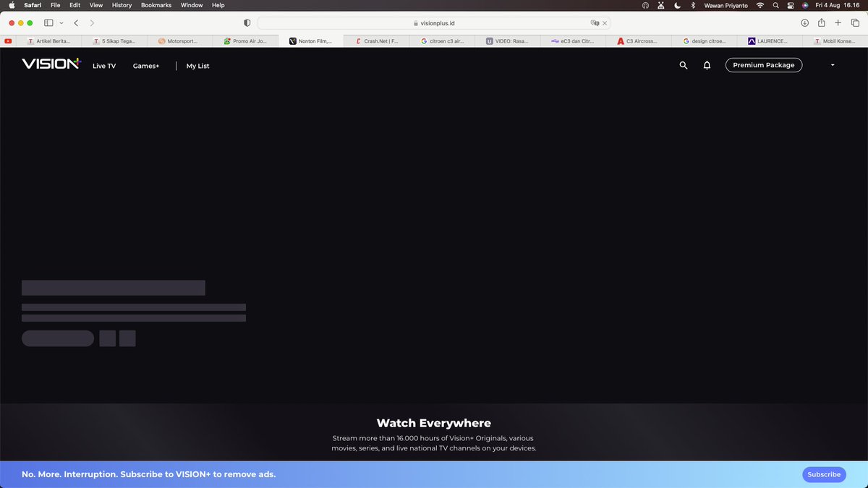The image size is (868, 488).
Task: Toggle Bluetooth from the menu bar
Action: tap(692, 5)
